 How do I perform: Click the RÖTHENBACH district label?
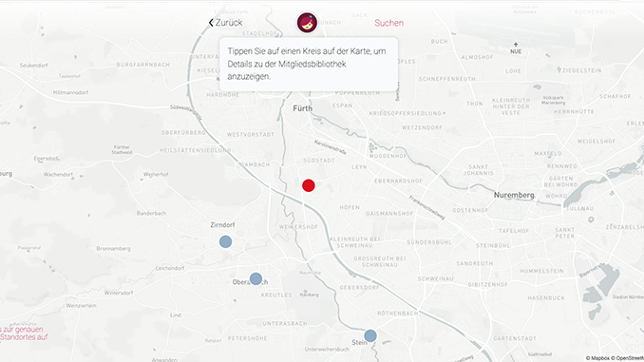click(398, 314)
